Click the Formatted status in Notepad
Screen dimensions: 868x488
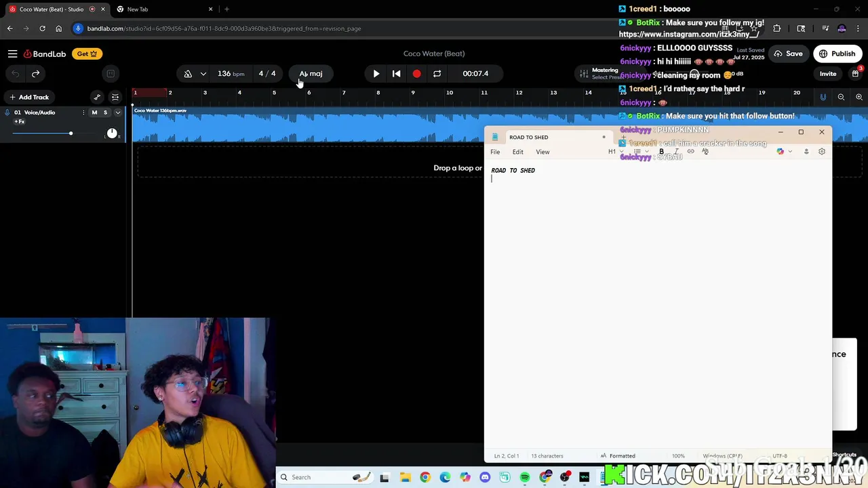[618, 456]
